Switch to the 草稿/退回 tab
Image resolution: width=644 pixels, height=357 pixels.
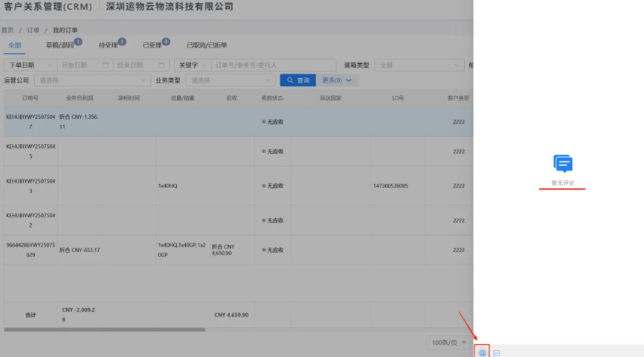[59, 45]
